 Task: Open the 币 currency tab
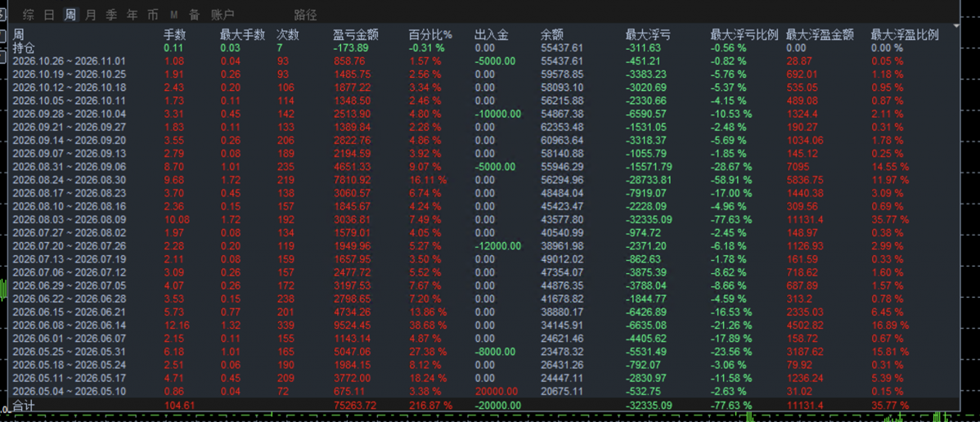click(152, 15)
